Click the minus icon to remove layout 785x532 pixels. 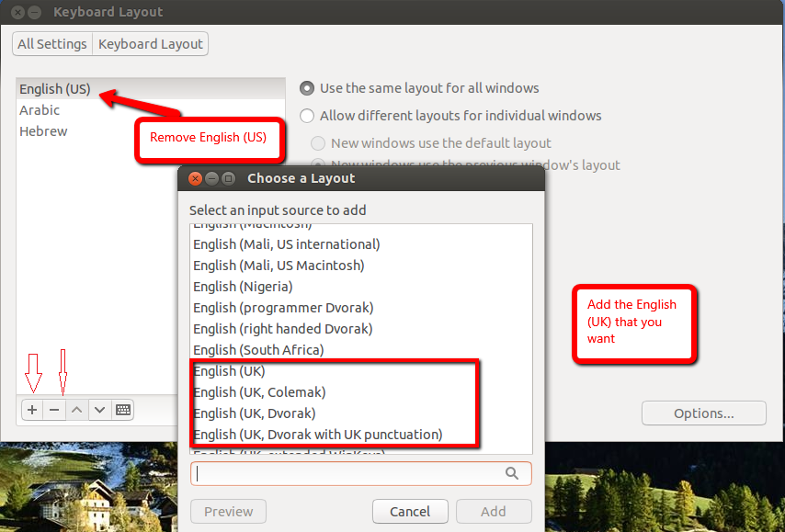pos(55,410)
